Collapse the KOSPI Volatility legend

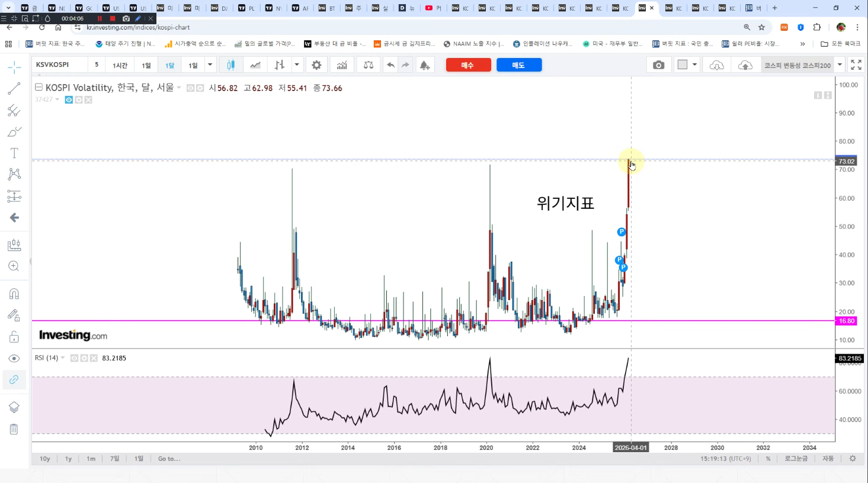point(39,88)
